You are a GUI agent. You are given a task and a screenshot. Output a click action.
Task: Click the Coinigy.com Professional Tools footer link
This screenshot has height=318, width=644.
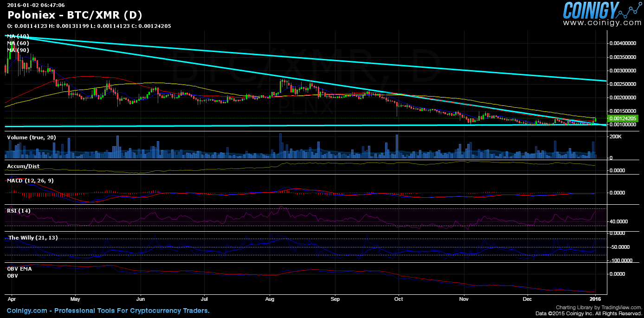coord(108,311)
